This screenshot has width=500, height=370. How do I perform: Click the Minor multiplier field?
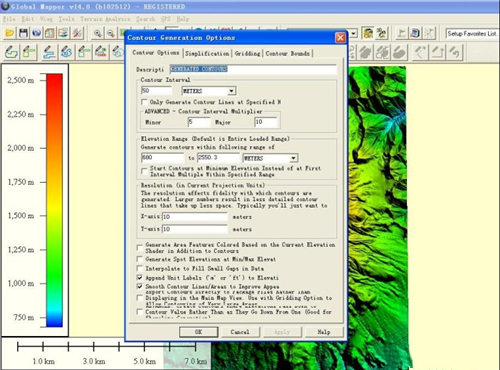[199, 122]
